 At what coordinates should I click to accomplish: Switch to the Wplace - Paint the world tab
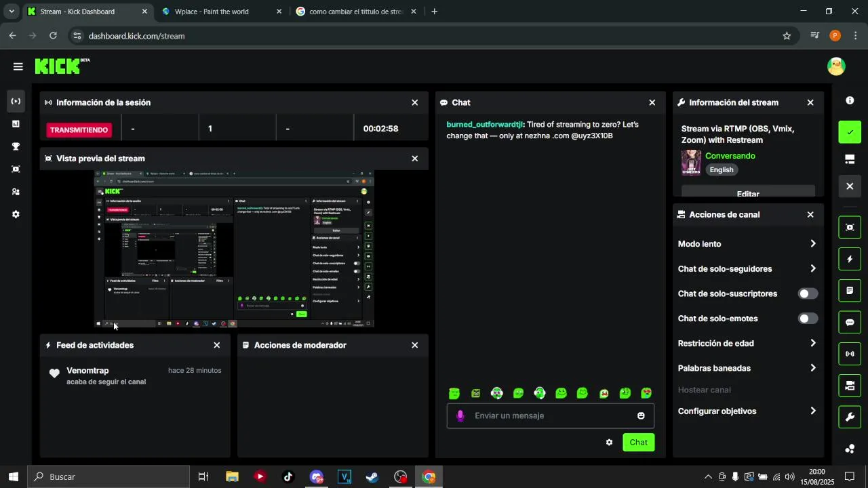[222, 12]
